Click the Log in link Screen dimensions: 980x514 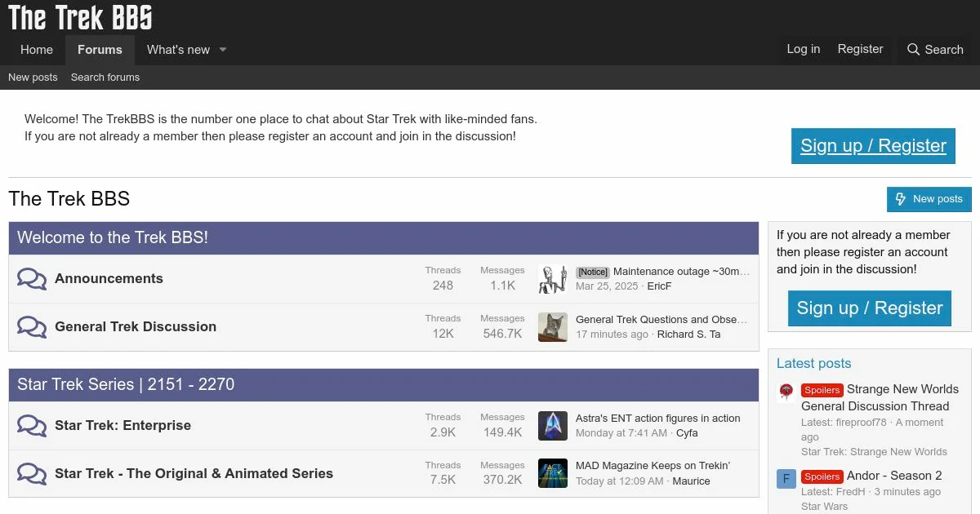tap(804, 49)
